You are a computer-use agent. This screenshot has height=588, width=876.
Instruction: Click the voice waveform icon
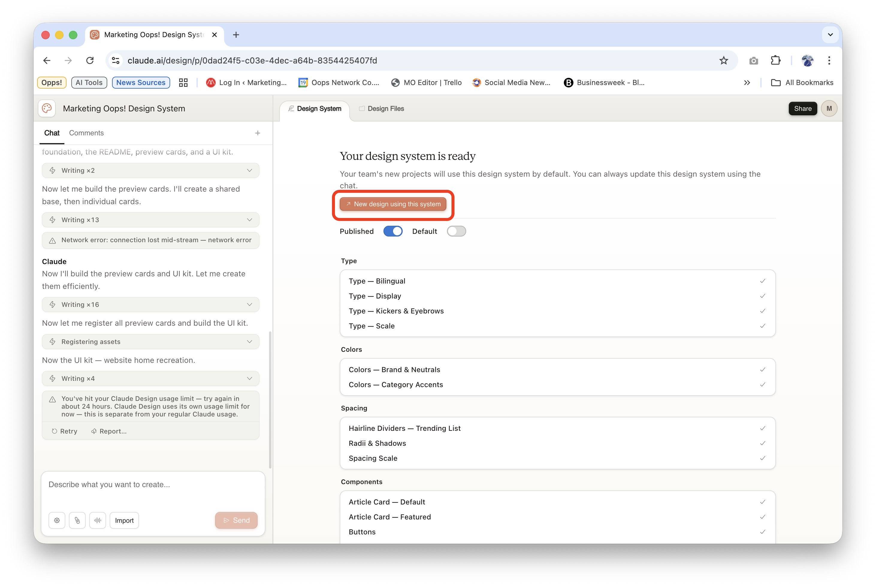[98, 520]
